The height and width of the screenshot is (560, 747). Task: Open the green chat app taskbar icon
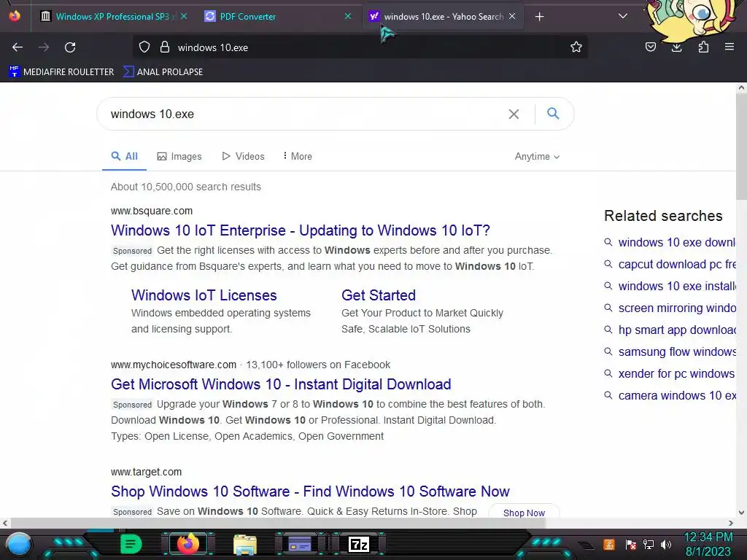coord(131,544)
